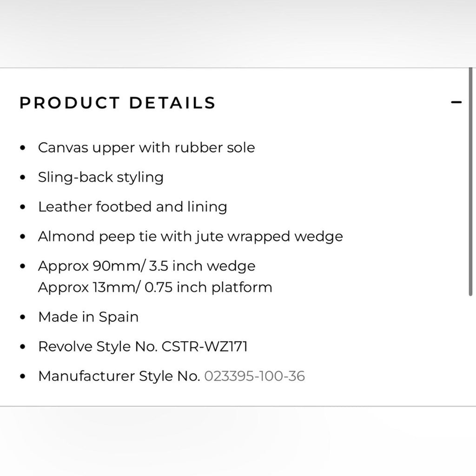
Task: Click 'Almond peep tie with jute wrapped wedge'
Action: coord(191,237)
